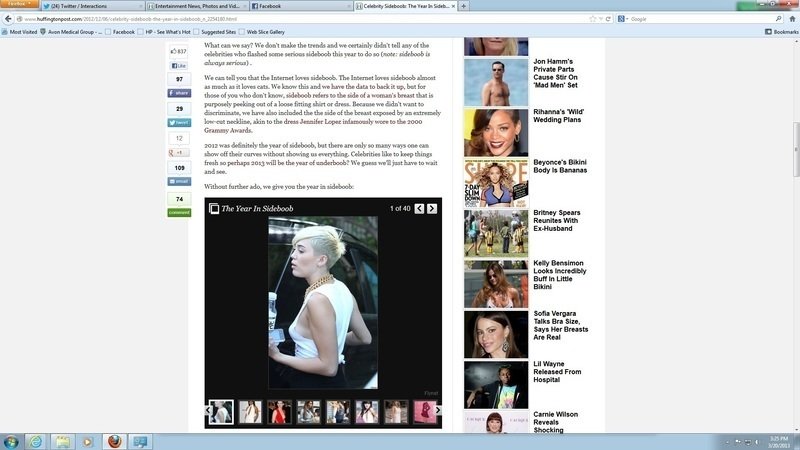Open the green comment button

pyautogui.click(x=179, y=212)
